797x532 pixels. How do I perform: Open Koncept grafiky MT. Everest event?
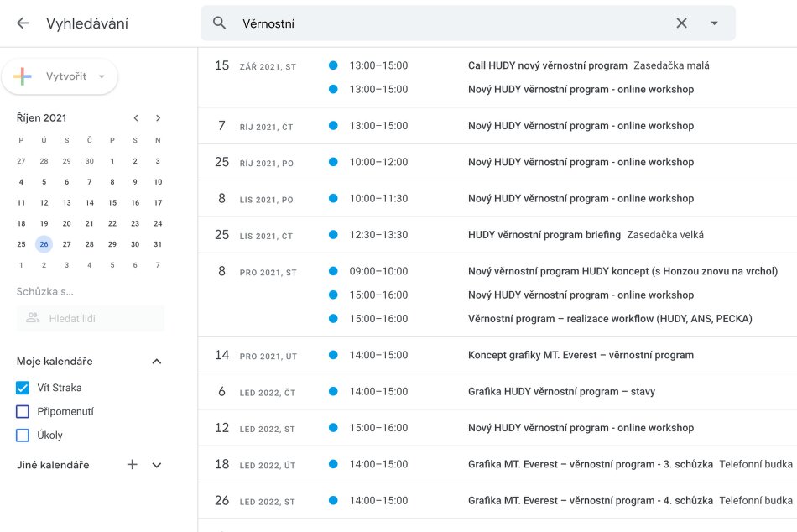[581, 355]
